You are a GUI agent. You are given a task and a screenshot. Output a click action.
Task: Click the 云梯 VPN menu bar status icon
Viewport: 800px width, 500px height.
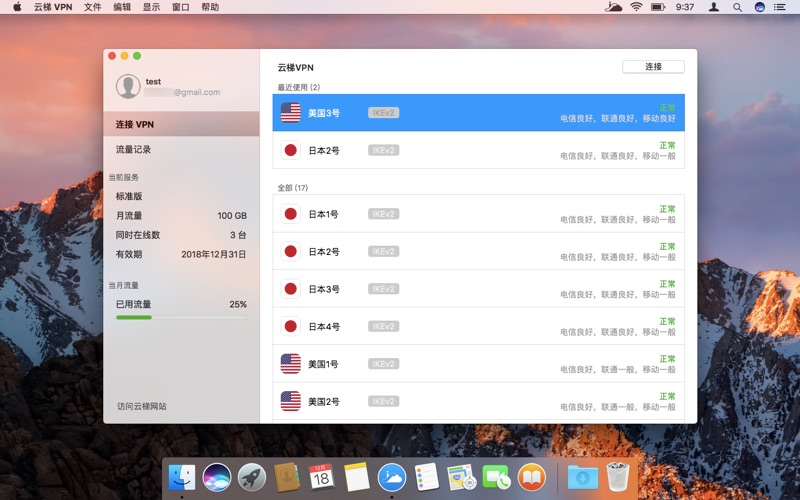(x=613, y=7)
